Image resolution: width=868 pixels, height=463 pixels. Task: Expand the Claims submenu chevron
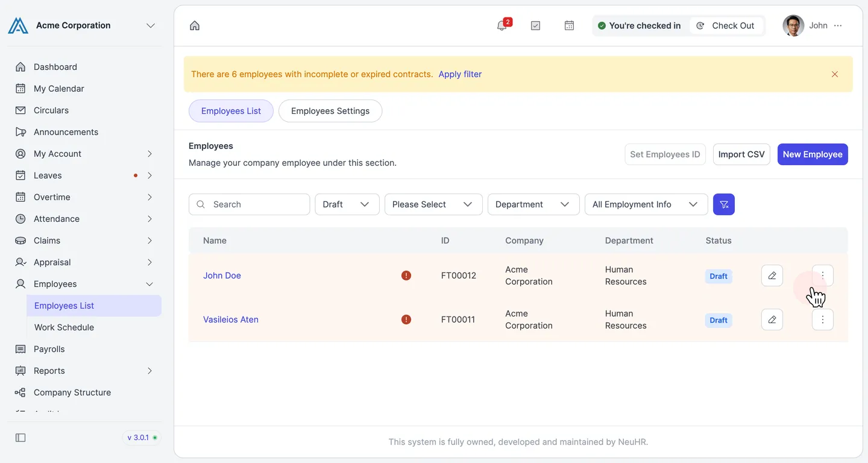pyautogui.click(x=149, y=241)
